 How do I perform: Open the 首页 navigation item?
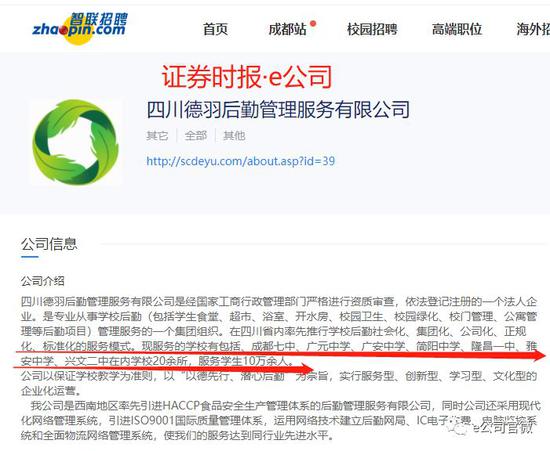(x=215, y=29)
